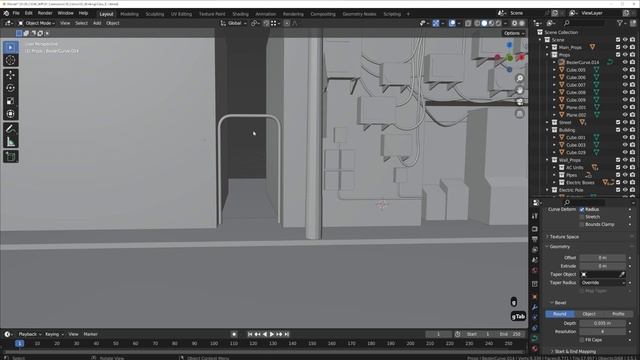Disable rendering of Plane.002 camera icon
The width and height of the screenshot is (640, 360).
(x=632, y=115)
